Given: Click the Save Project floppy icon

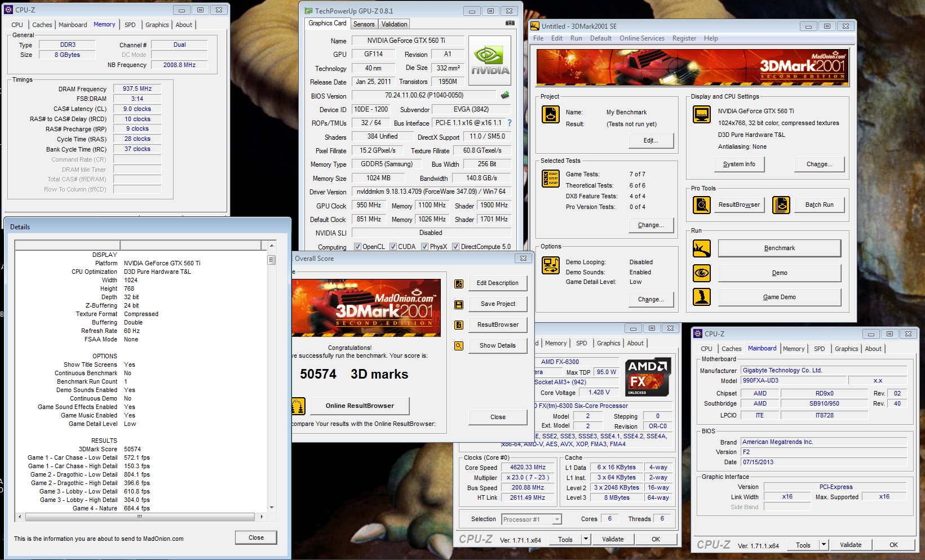Looking at the screenshot, I should tap(459, 304).
